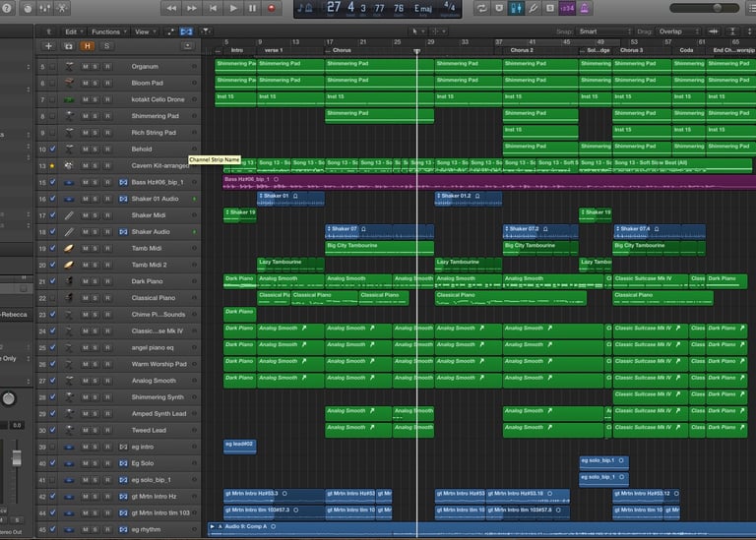
Task: Expand the Audio 9 Comp A disclosure triangle
Action: (x=213, y=528)
